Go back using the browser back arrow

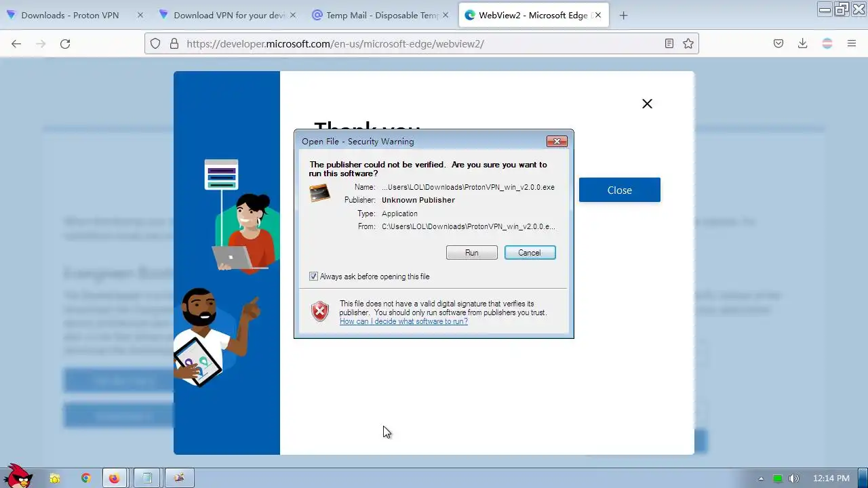click(x=16, y=43)
